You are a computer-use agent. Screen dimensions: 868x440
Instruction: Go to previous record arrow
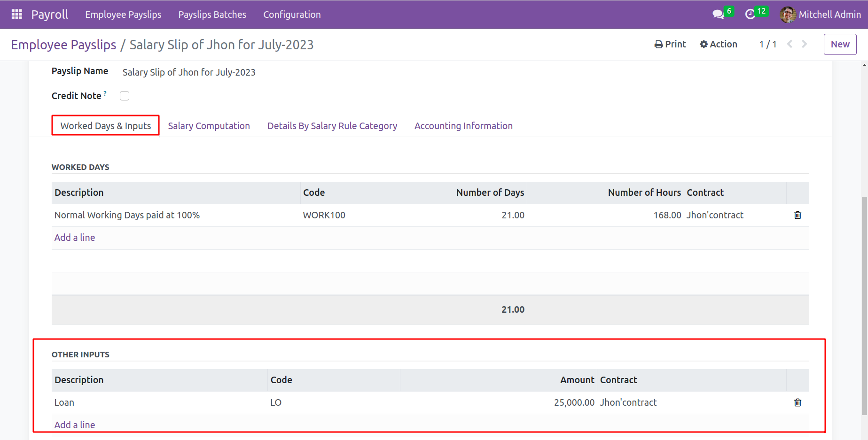click(790, 44)
